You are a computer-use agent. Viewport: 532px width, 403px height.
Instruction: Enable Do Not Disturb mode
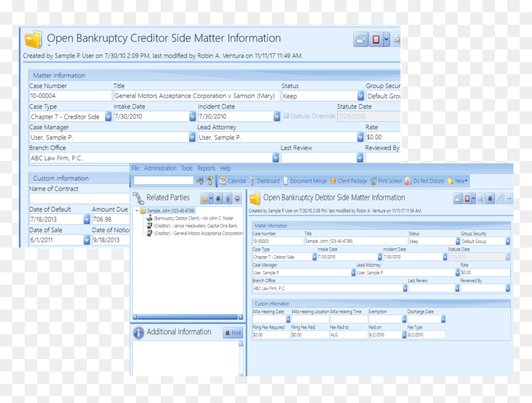pyautogui.click(x=424, y=181)
